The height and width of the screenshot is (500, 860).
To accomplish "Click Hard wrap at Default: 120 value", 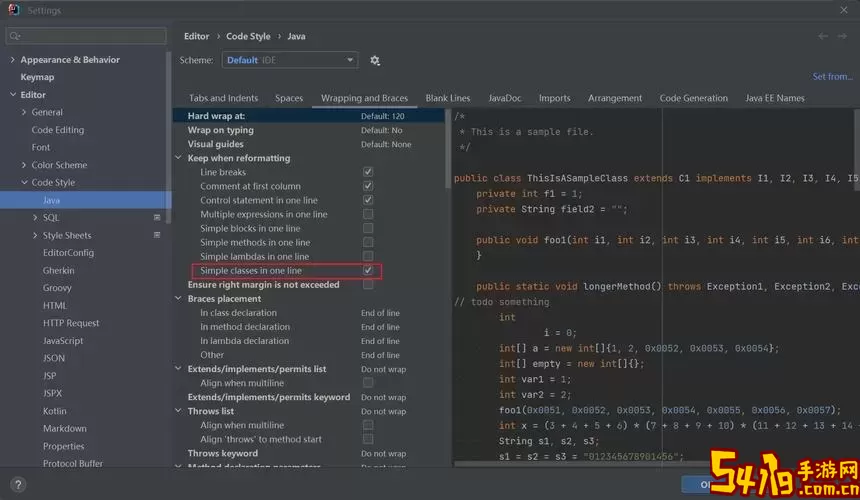I will click(x=382, y=116).
